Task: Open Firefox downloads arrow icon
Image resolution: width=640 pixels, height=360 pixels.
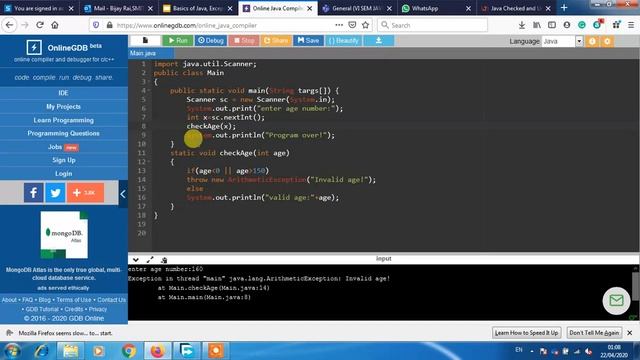Action: (522, 25)
